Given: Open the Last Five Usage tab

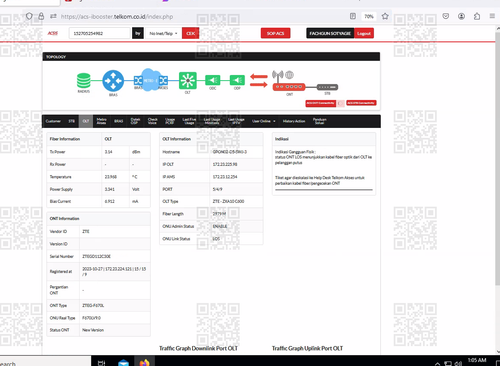Looking at the screenshot, I should (189, 121).
